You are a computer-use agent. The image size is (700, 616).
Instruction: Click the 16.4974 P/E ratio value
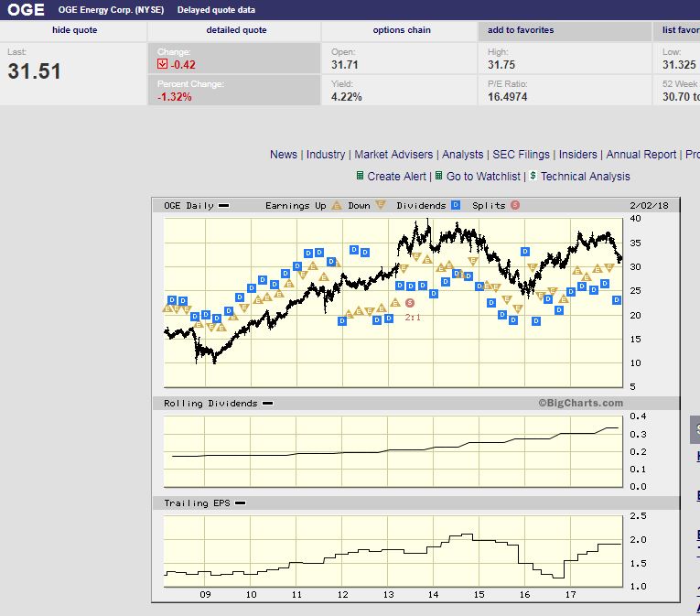click(508, 97)
